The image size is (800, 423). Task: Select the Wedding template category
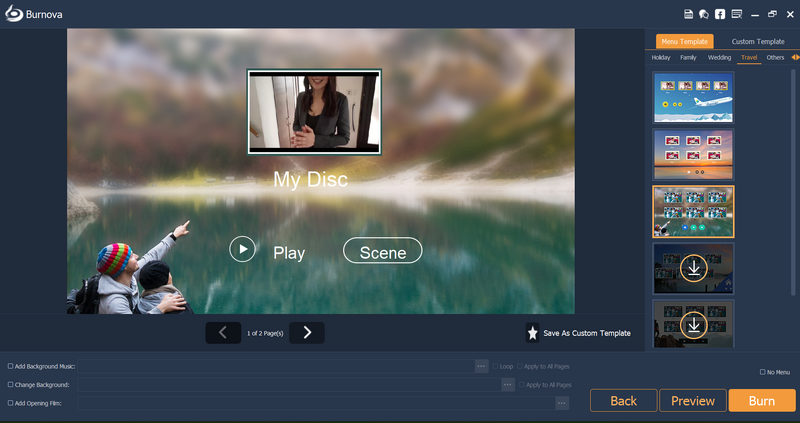pyautogui.click(x=719, y=58)
